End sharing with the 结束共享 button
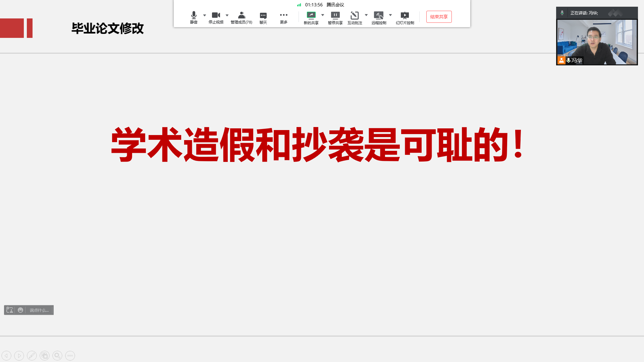Viewport: 644px width, 362px height. pos(439,17)
